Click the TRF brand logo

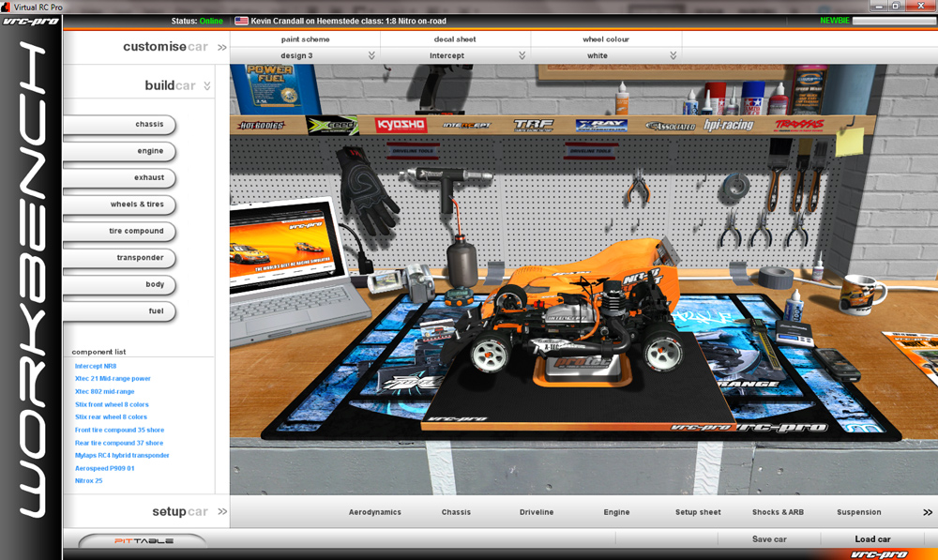click(x=533, y=125)
